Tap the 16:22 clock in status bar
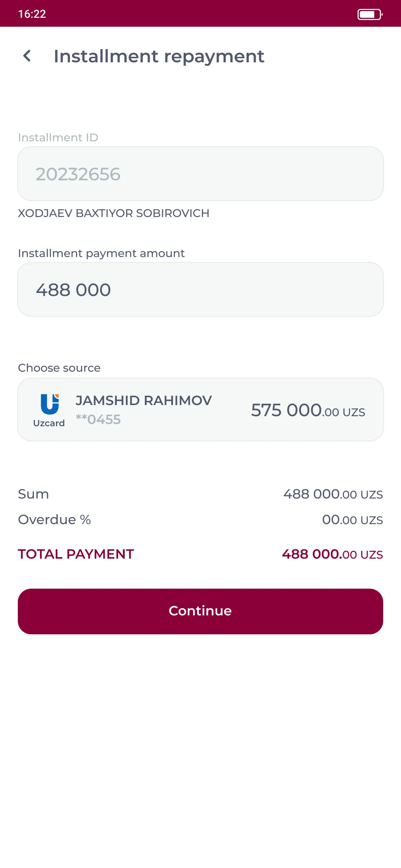 click(x=32, y=14)
